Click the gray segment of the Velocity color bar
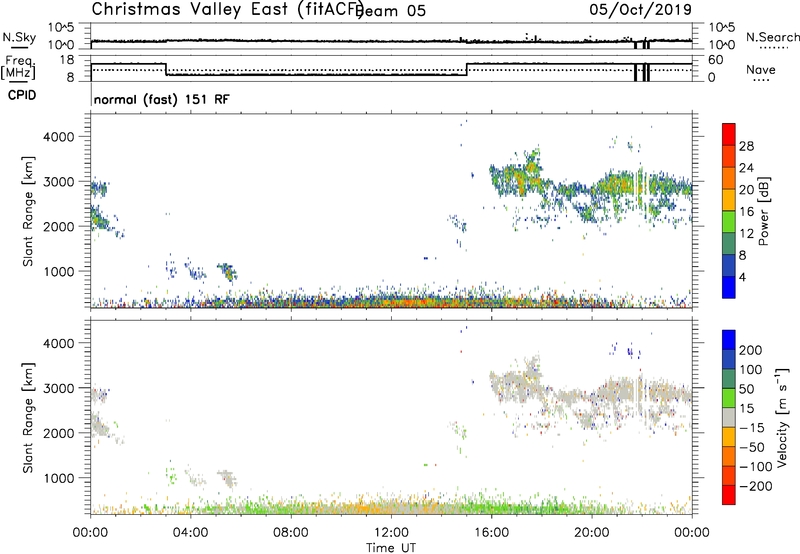The height and width of the screenshot is (554, 800). [729, 418]
